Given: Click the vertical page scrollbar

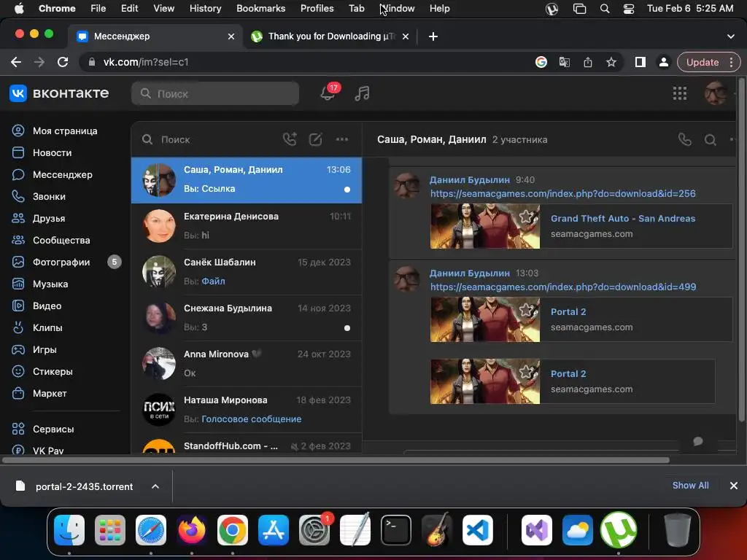Looking at the screenshot, I should [x=741, y=250].
